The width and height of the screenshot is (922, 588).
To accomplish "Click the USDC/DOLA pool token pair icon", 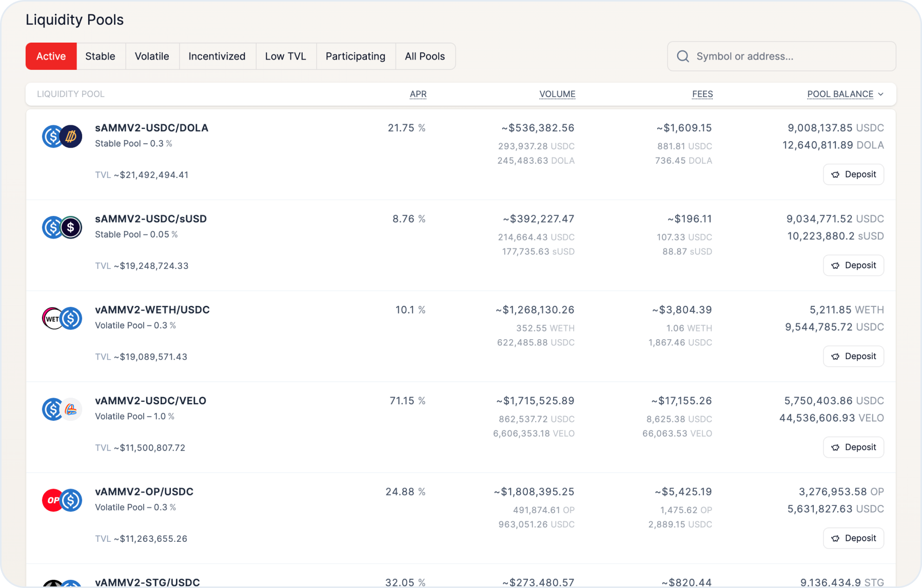I will point(62,136).
